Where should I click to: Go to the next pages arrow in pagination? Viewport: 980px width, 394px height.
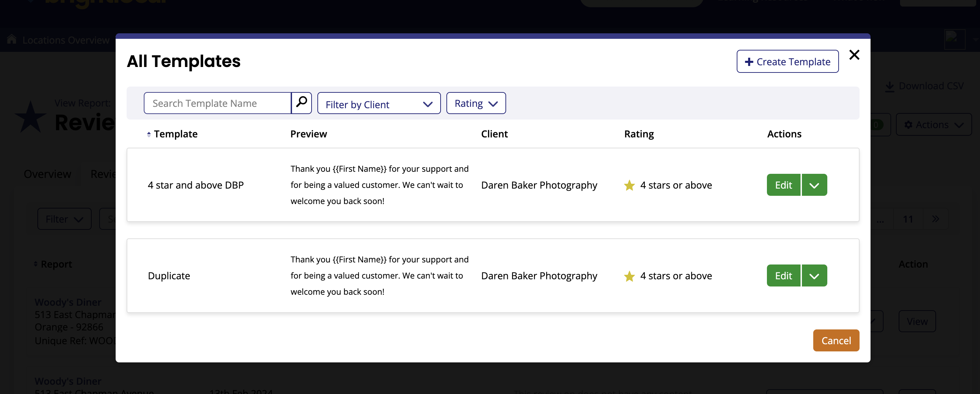pos(935,219)
